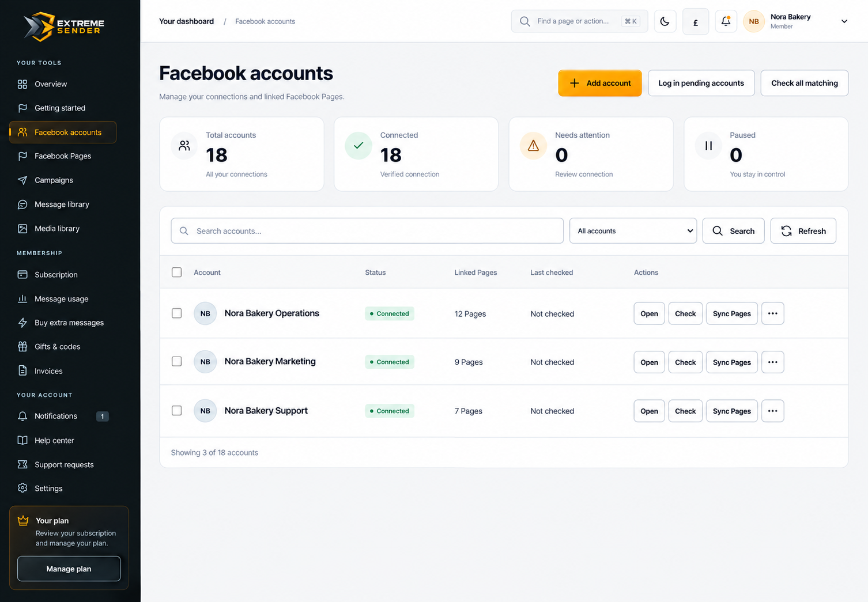This screenshot has height=602, width=868.
Task: Click Showing 3 of 18 accounts text
Action: [214, 453]
